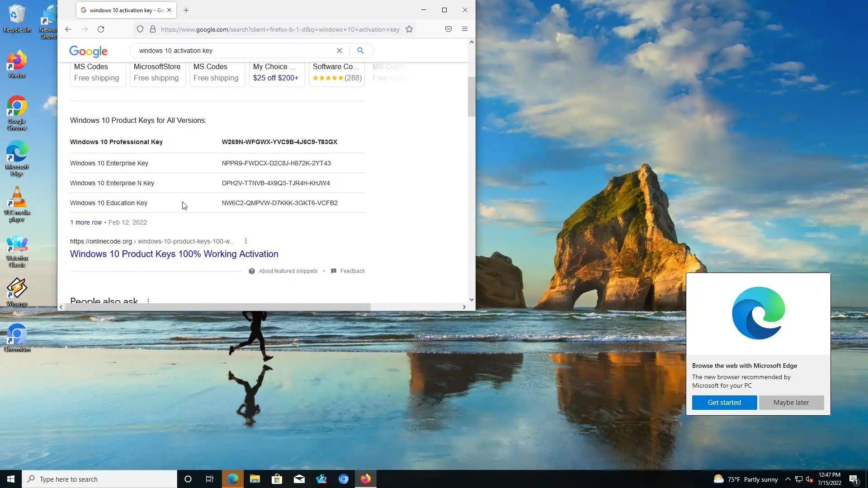Show hidden system tray icons chevron

coord(788,479)
